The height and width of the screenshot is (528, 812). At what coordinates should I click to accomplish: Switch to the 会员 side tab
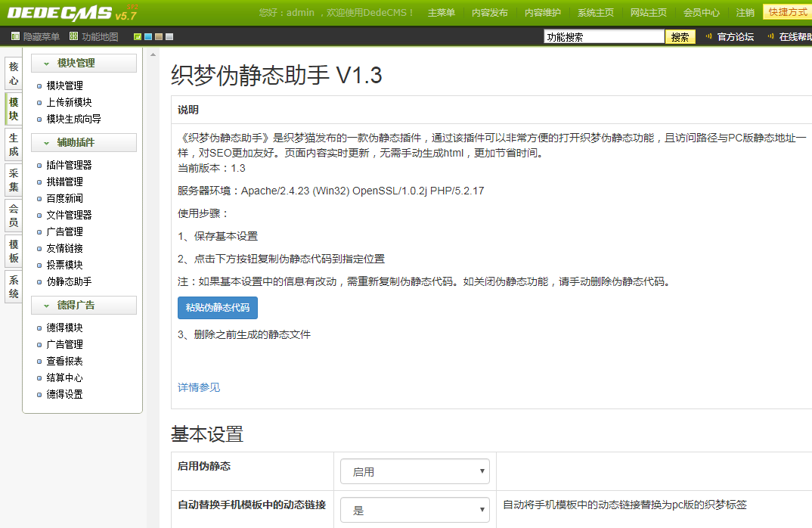click(x=14, y=216)
